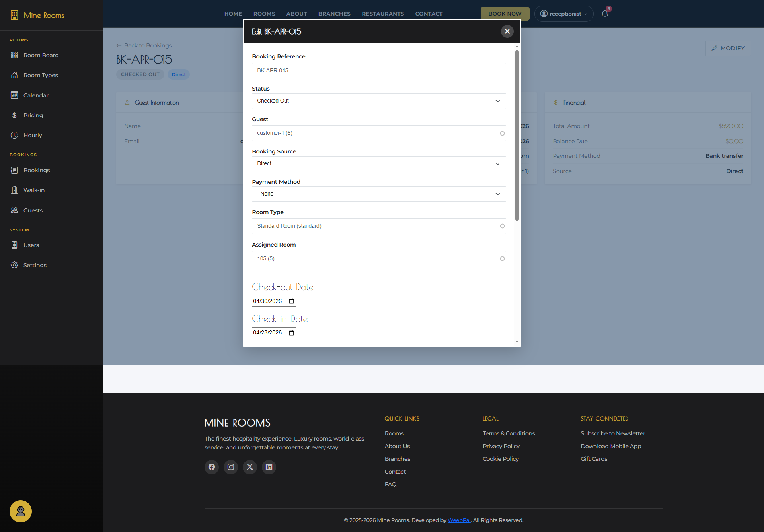Open the Facebook social icon
The image size is (764, 532).
pyautogui.click(x=212, y=467)
